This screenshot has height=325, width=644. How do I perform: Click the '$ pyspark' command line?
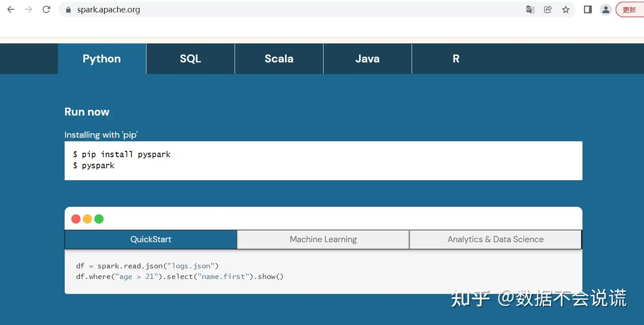coord(94,166)
